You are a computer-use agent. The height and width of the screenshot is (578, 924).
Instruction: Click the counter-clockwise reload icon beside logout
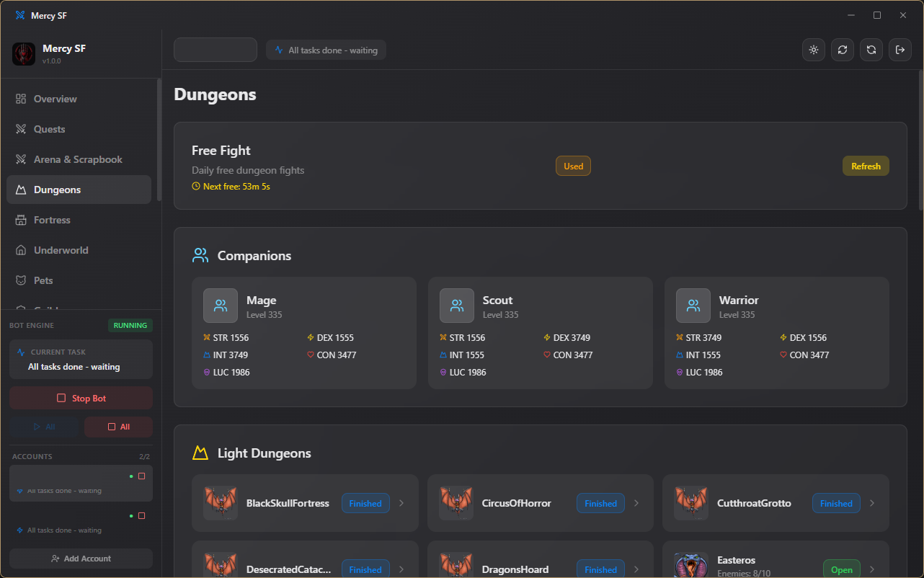tap(871, 50)
